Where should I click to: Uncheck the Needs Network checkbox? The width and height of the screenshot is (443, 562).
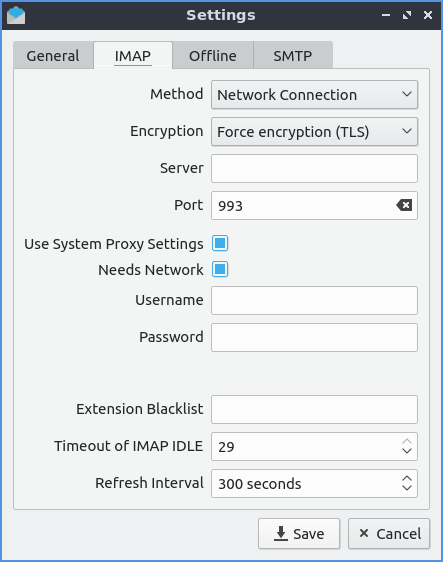pos(220,269)
